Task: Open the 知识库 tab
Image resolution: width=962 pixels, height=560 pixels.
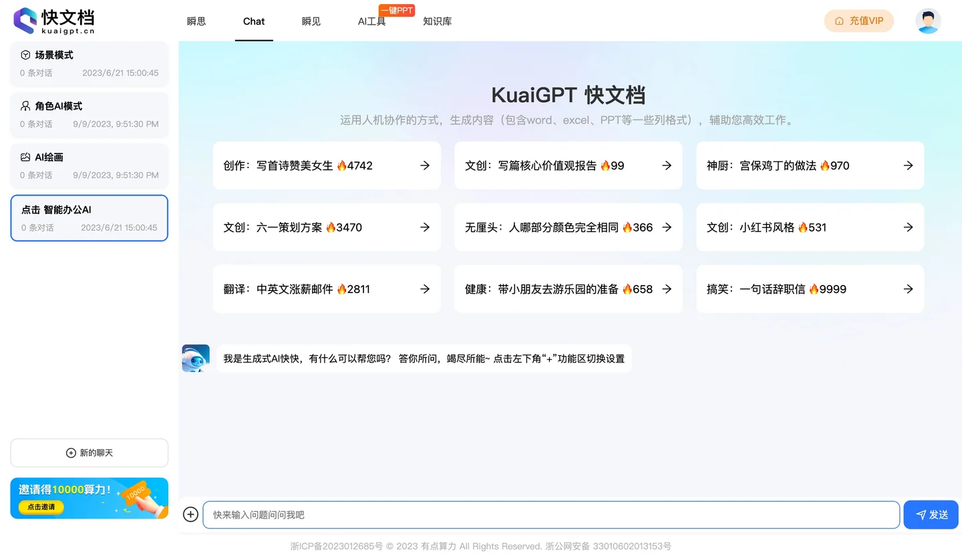Action: pos(438,21)
